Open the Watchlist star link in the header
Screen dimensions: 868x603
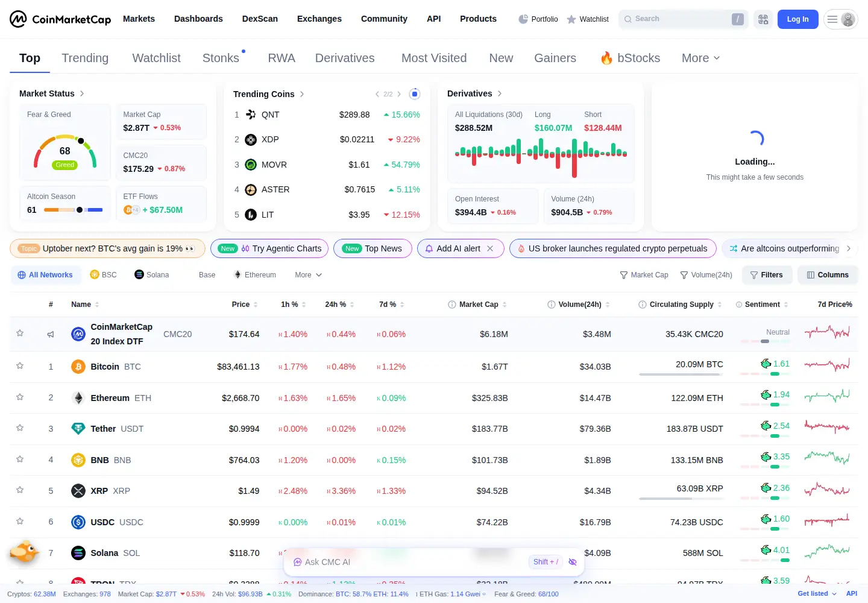click(x=588, y=19)
